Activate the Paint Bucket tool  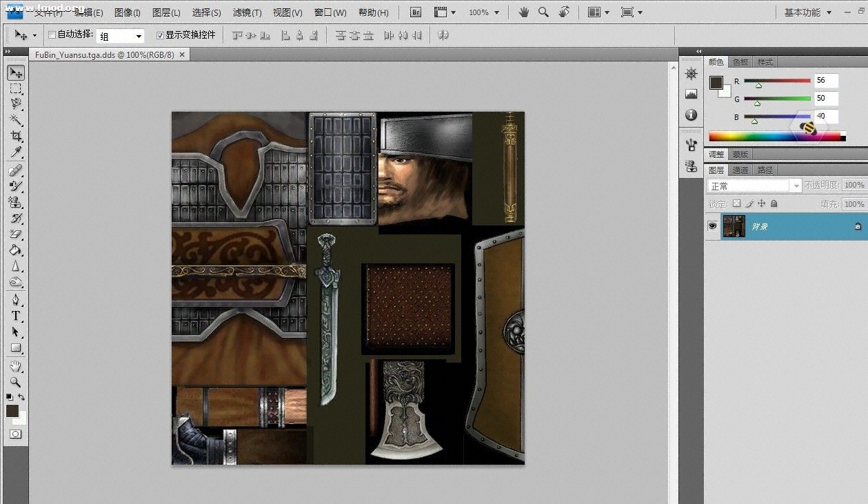pos(16,250)
